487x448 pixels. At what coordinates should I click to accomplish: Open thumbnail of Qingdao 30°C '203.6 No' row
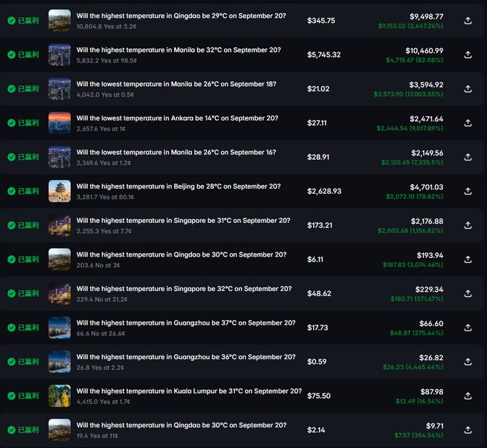pyautogui.click(x=59, y=259)
